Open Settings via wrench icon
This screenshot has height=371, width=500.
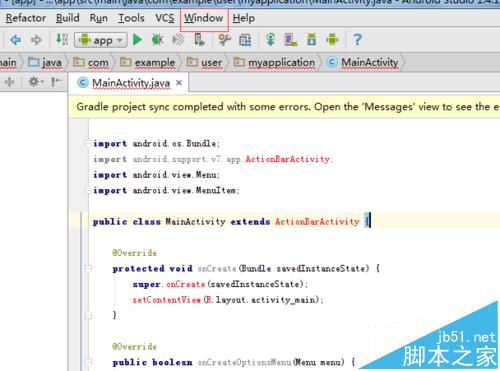pos(224,40)
